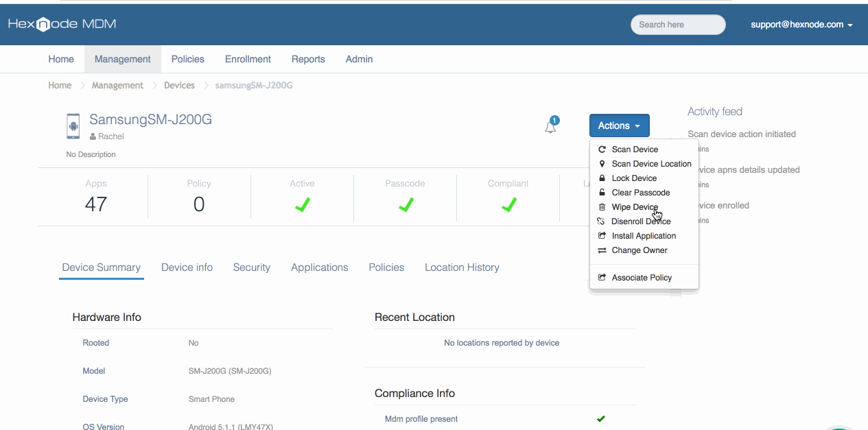Click the samsungSM-J200G breadcrumb
The image size is (868, 430).
(x=254, y=86)
